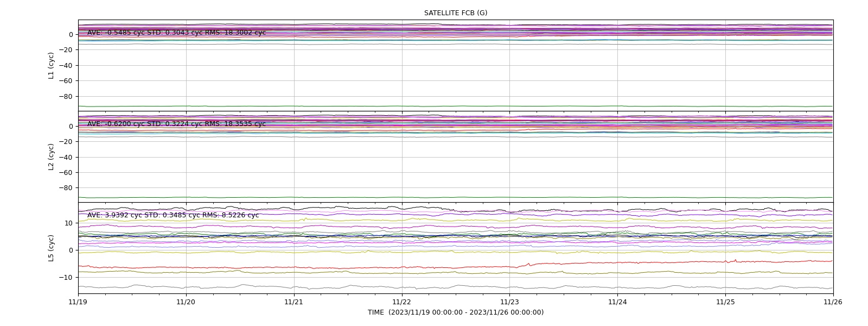Click the 11/24 date tick label
This screenshot has height=326, width=868.
(x=617, y=302)
